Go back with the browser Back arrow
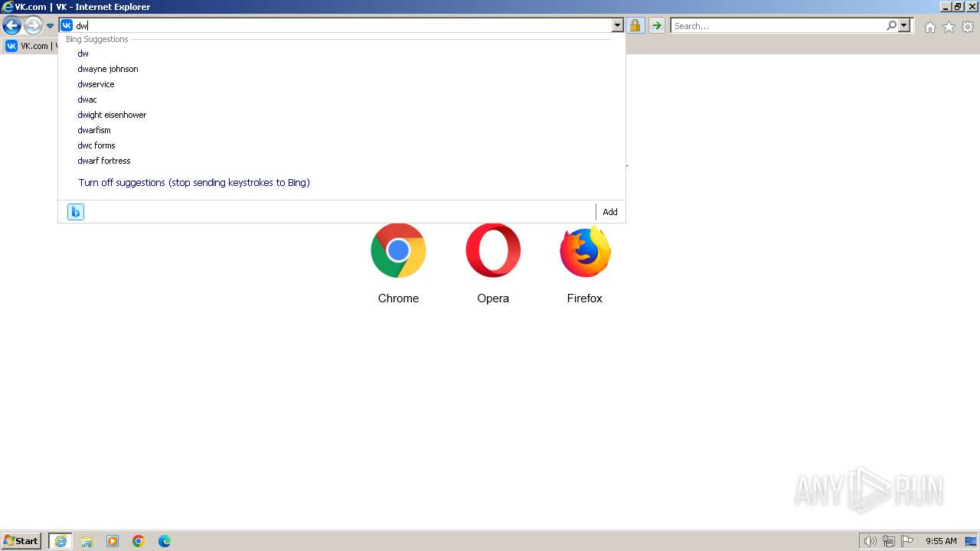 (x=11, y=26)
